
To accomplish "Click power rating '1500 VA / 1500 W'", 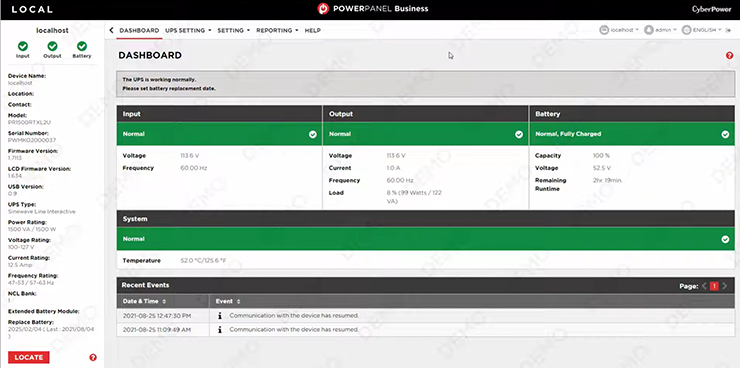I will tap(32, 229).
